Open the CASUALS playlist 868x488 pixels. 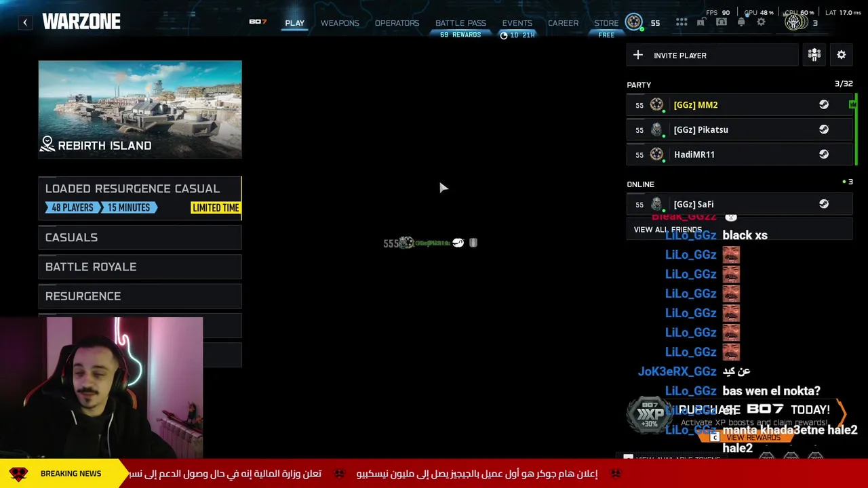140,237
